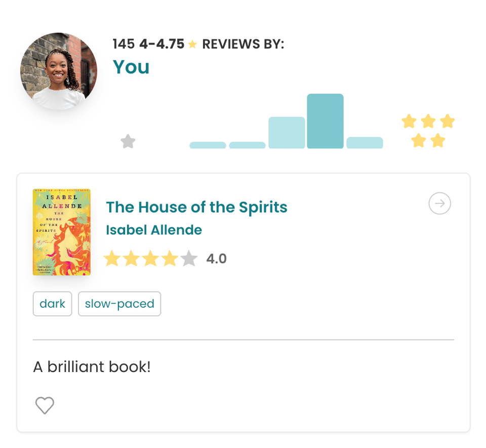Select the dark tag
The image size is (486, 448).
pyautogui.click(x=52, y=304)
